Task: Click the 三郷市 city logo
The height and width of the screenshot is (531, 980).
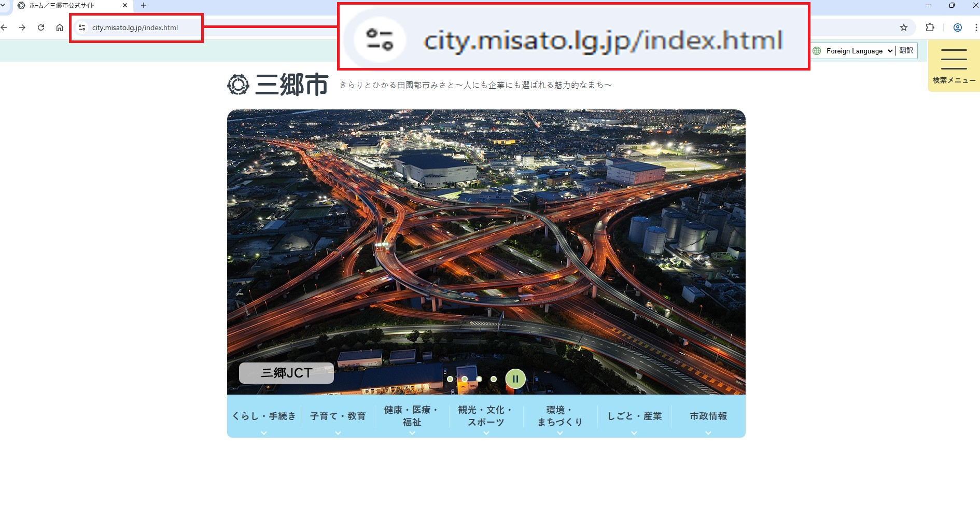Action: click(x=278, y=85)
